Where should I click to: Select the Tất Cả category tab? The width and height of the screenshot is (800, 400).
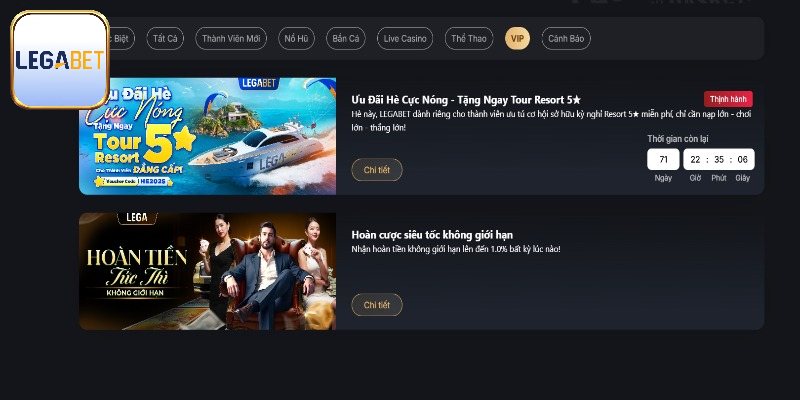165,38
